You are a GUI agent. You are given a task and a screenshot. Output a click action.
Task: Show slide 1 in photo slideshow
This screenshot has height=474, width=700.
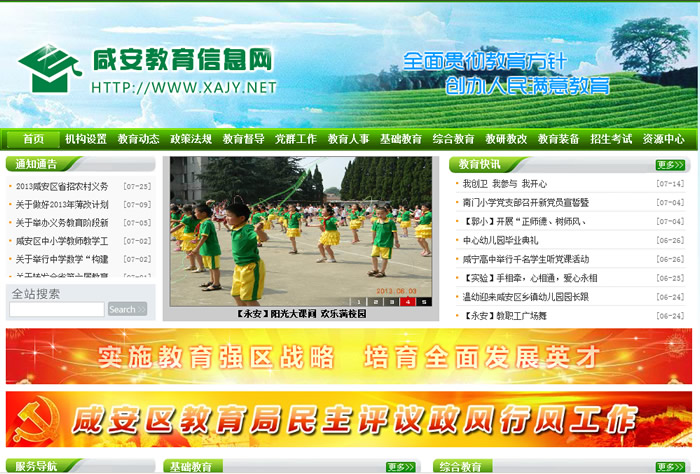tap(358, 302)
